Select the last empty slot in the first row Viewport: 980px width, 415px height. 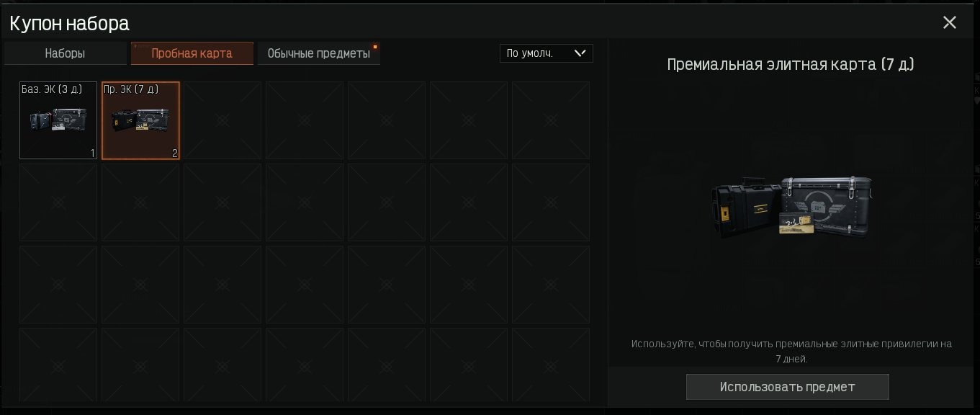point(551,120)
